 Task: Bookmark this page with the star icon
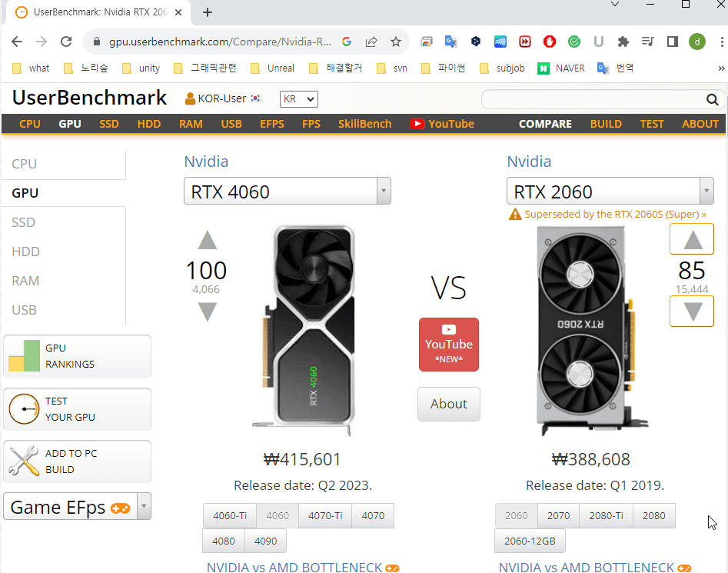pos(396,42)
